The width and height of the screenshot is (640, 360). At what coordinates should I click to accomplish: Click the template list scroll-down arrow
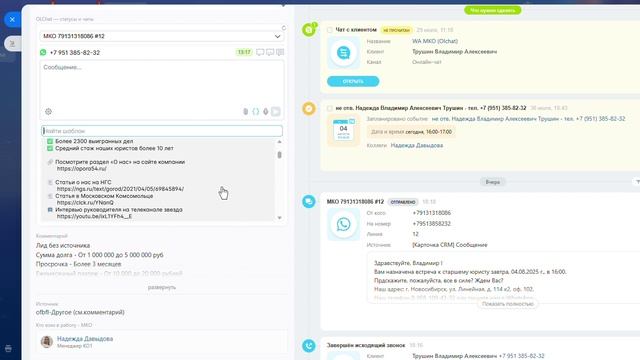click(280, 218)
